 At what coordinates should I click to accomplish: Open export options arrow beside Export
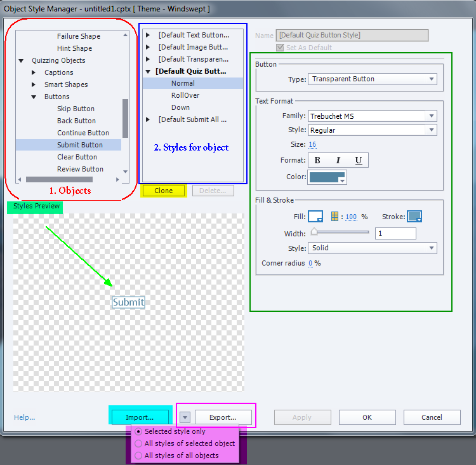coord(185,417)
